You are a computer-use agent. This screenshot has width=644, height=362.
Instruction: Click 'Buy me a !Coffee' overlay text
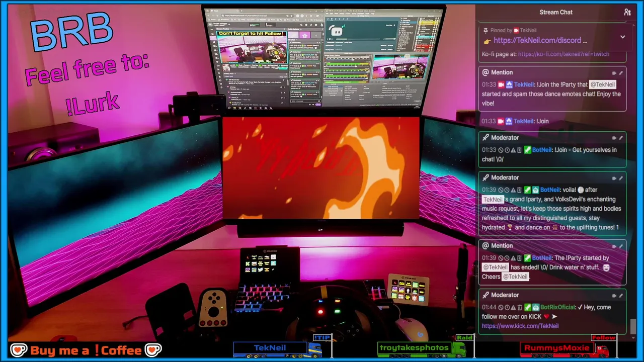click(86, 350)
